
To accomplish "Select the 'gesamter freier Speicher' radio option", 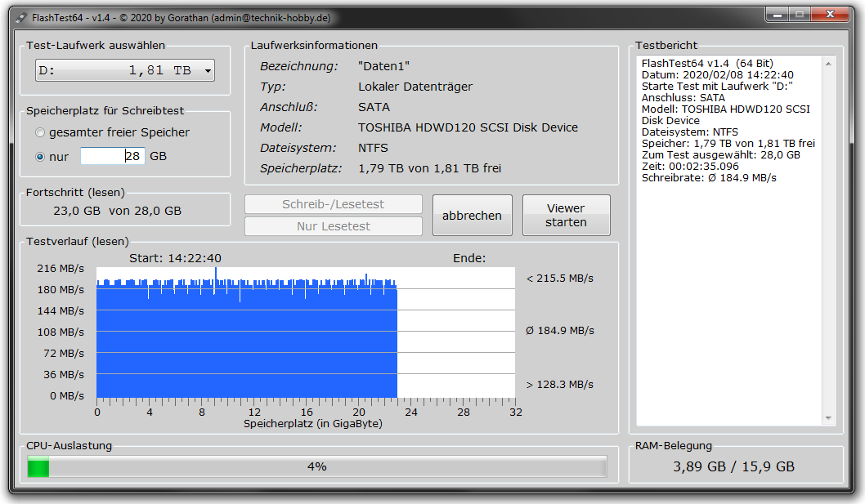I will pyautogui.click(x=40, y=132).
